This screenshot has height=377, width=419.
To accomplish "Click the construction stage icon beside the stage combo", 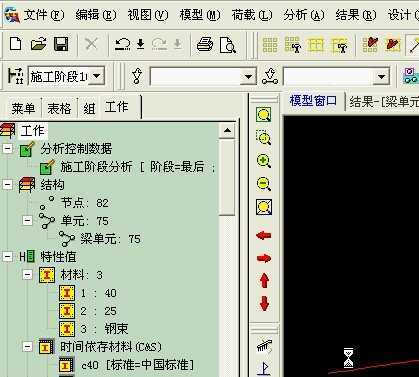I will point(15,76).
